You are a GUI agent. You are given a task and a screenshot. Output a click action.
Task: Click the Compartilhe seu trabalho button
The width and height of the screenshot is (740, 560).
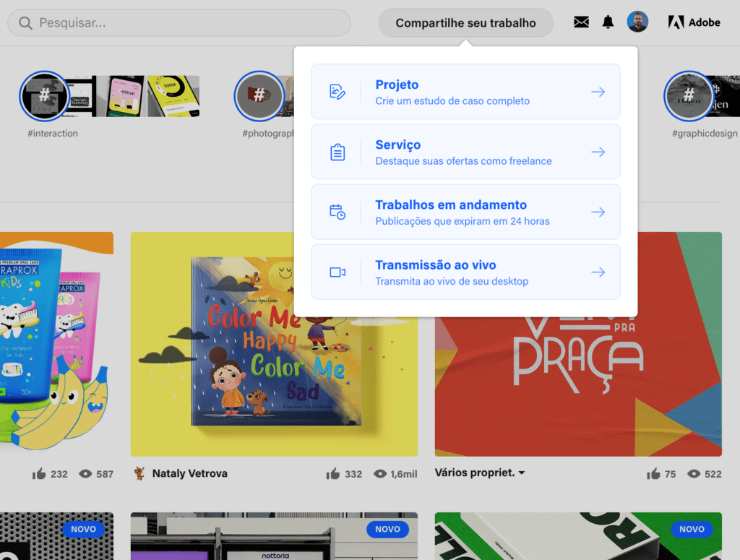point(465,22)
